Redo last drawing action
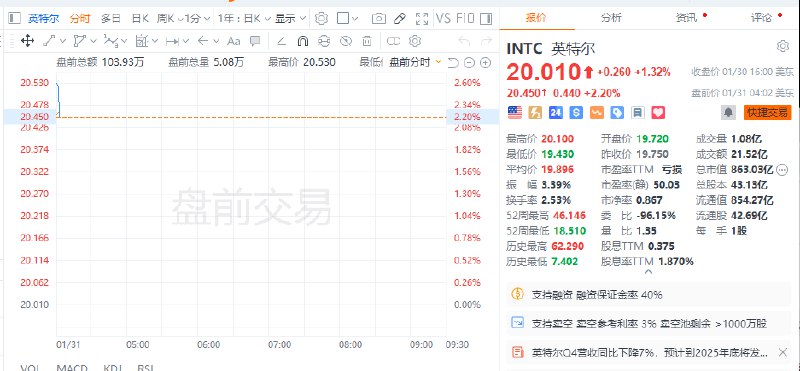Screen dimensions: 800x371 486,41
